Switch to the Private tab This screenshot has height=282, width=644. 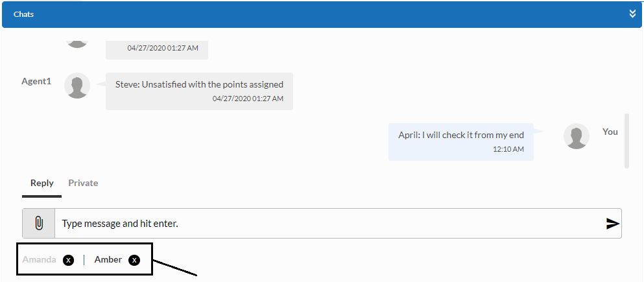83,183
